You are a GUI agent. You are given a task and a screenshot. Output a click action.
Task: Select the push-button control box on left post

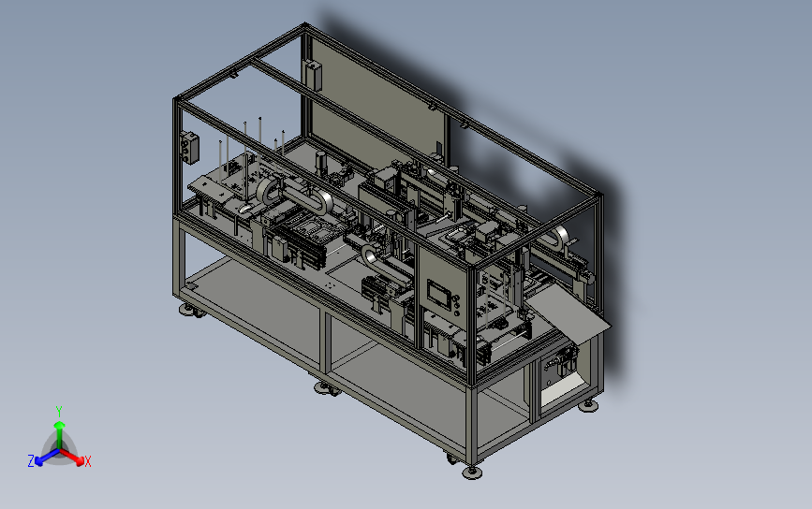click(189, 148)
